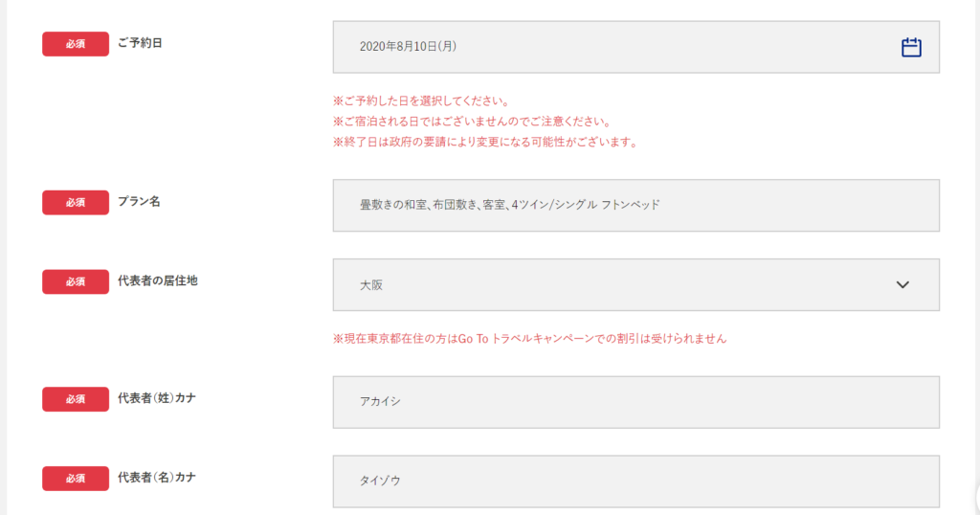Focus the プラン名 text field
Image resolution: width=980 pixels, height=515 pixels.
point(635,205)
